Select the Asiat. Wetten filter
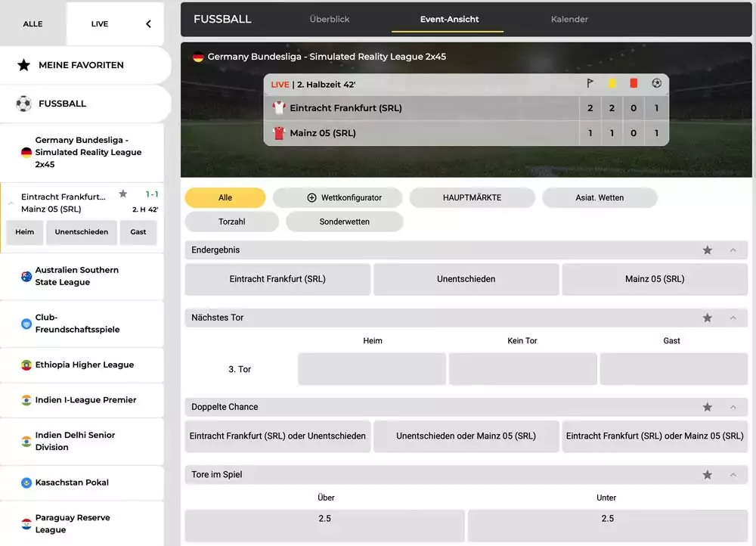 [x=600, y=198]
